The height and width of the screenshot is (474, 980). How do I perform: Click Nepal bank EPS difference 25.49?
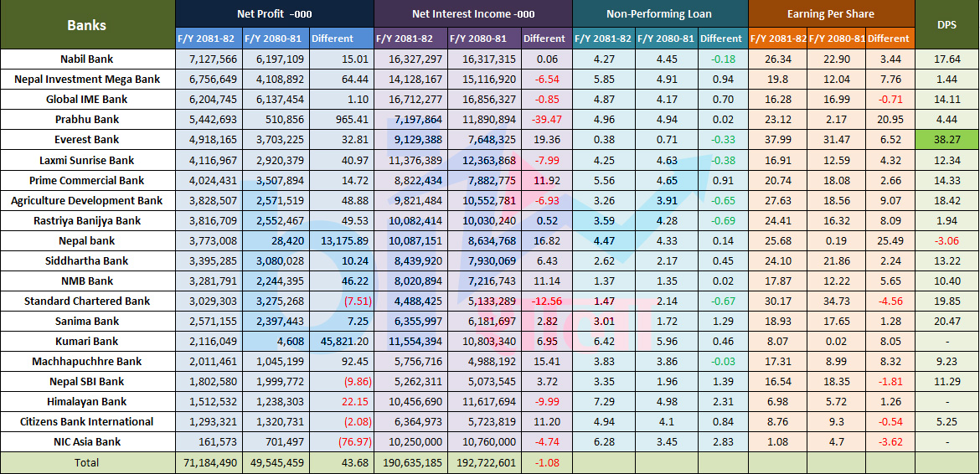tap(891, 241)
